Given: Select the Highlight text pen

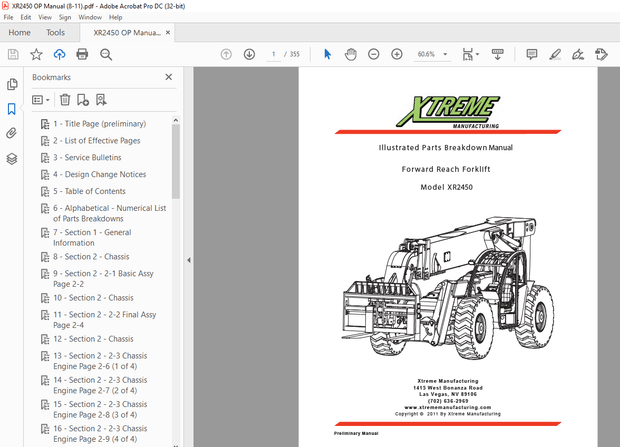Looking at the screenshot, I should click(x=555, y=54).
